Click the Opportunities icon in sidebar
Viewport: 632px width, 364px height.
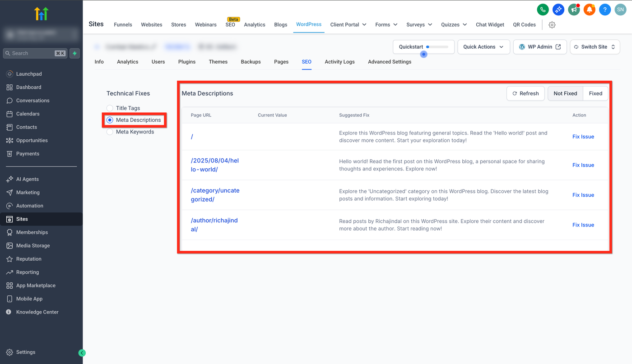pos(9,140)
